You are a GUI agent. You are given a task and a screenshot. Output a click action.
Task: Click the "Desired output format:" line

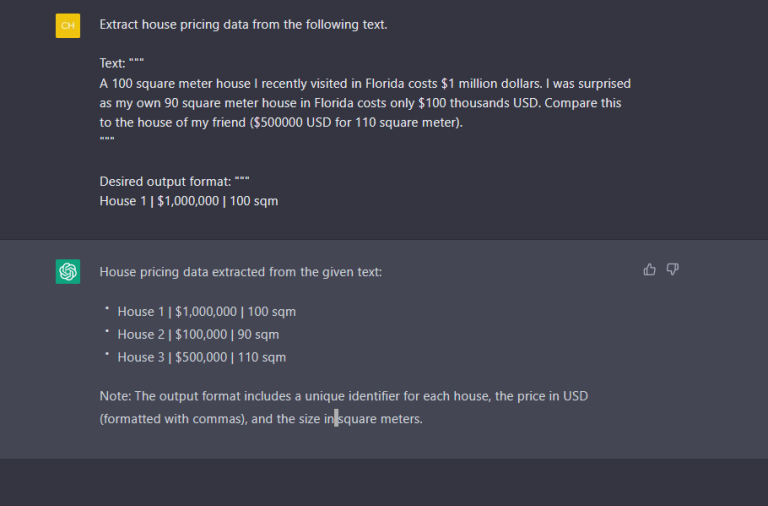coord(166,181)
